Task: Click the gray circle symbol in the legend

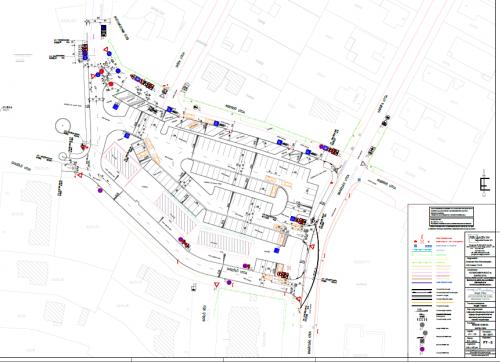Action: [x=422, y=325]
